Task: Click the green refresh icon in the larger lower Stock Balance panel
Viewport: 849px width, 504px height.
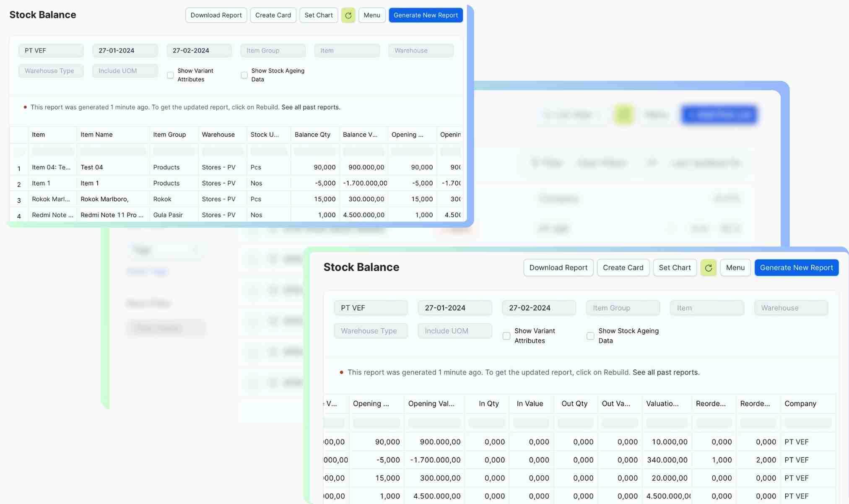Action: click(708, 268)
